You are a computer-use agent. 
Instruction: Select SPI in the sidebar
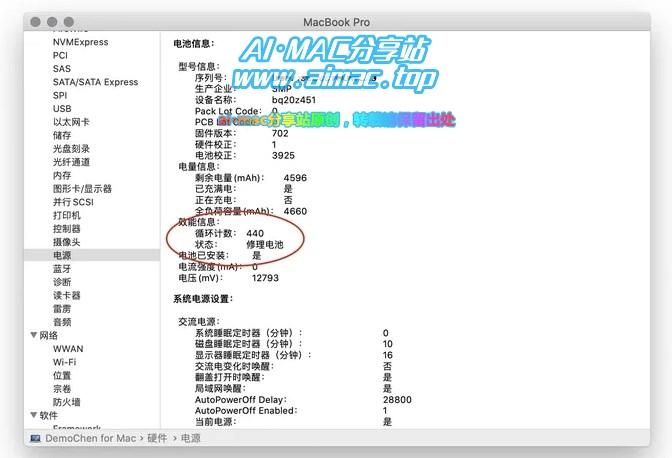point(60,95)
